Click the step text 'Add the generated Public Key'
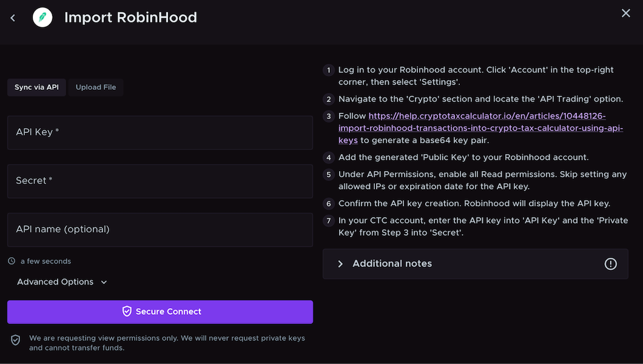 click(x=463, y=157)
